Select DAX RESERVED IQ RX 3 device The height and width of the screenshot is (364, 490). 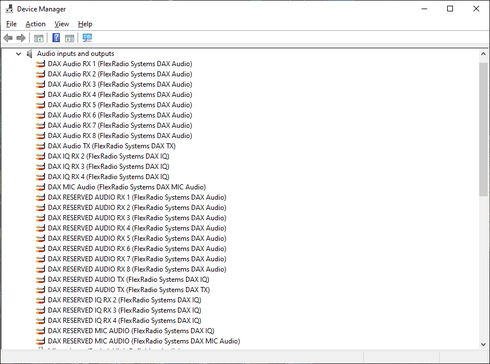[124, 310]
